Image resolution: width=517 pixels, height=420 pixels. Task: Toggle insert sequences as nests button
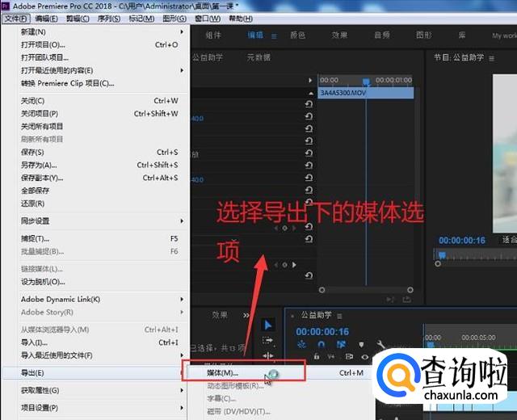[x=301, y=345]
